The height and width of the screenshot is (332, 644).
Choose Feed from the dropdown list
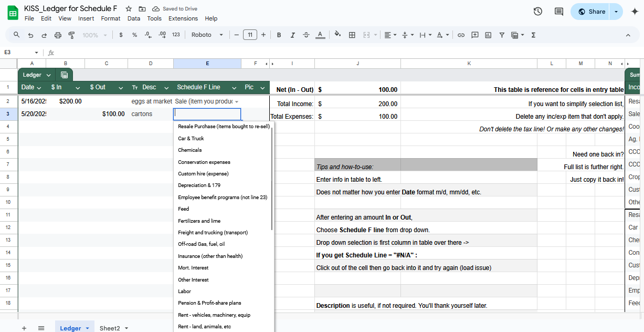(x=184, y=209)
